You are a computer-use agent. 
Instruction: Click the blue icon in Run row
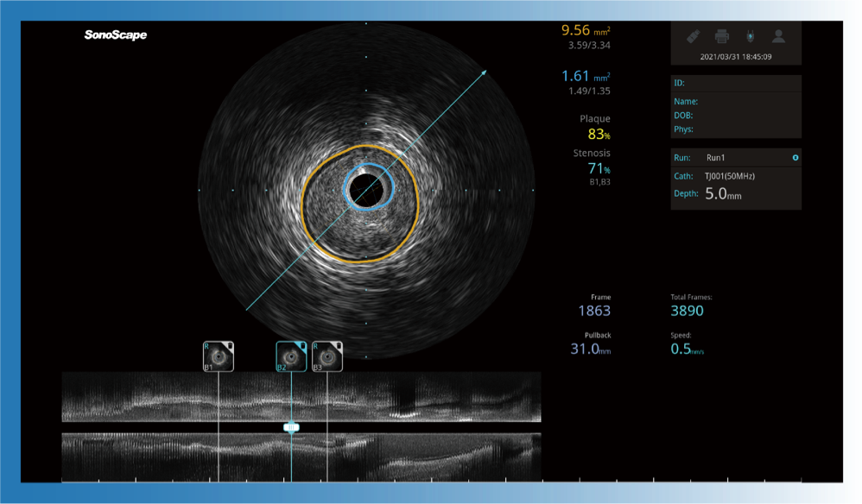(795, 158)
